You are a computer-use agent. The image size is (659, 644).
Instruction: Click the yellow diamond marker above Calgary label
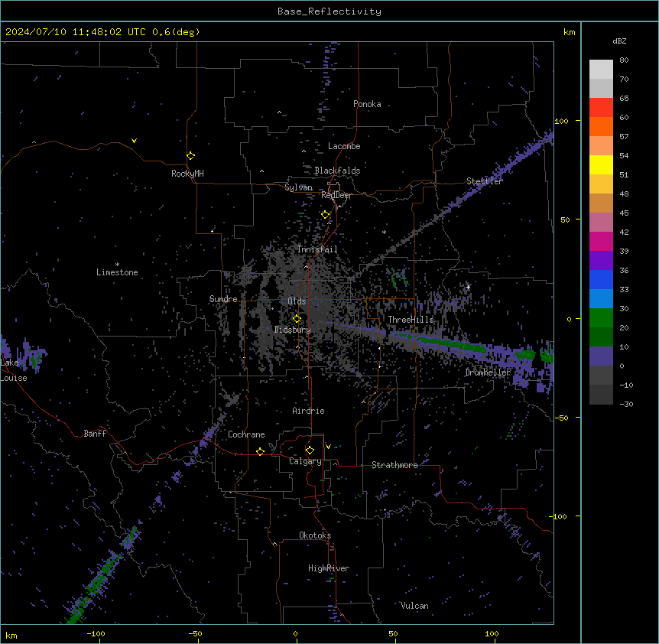(x=310, y=450)
